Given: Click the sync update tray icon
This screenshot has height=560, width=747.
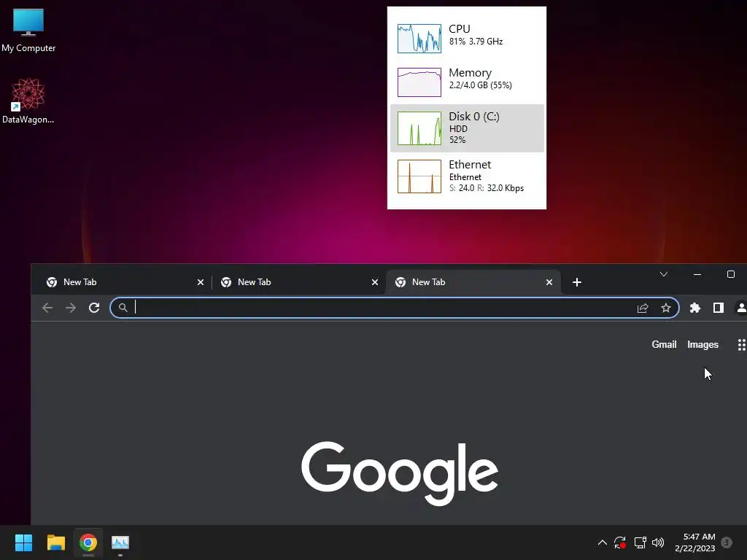Looking at the screenshot, I should tap(620, 542).
